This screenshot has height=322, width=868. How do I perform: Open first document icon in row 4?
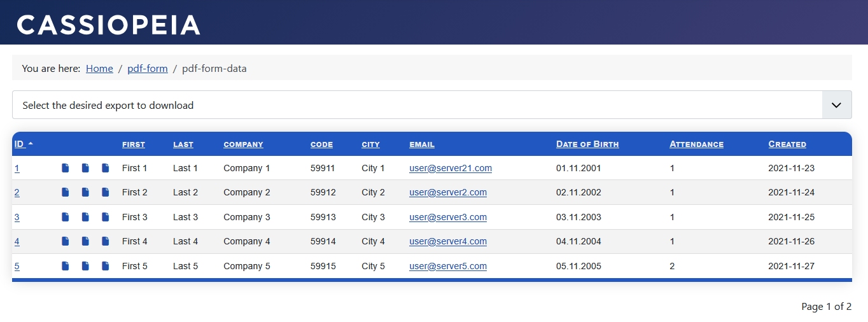[x=66, y=241]
